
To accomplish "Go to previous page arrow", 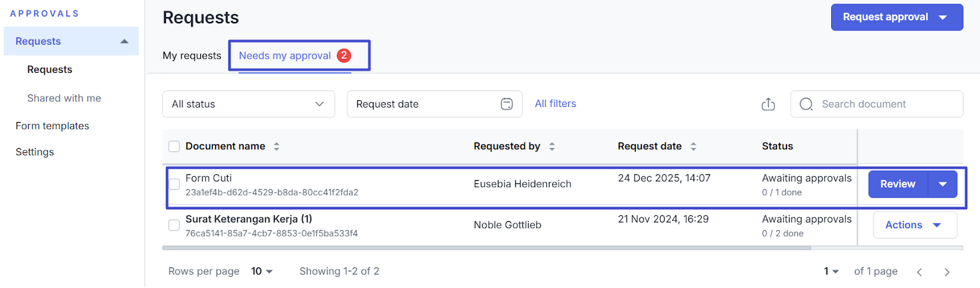I will point(919,272).
